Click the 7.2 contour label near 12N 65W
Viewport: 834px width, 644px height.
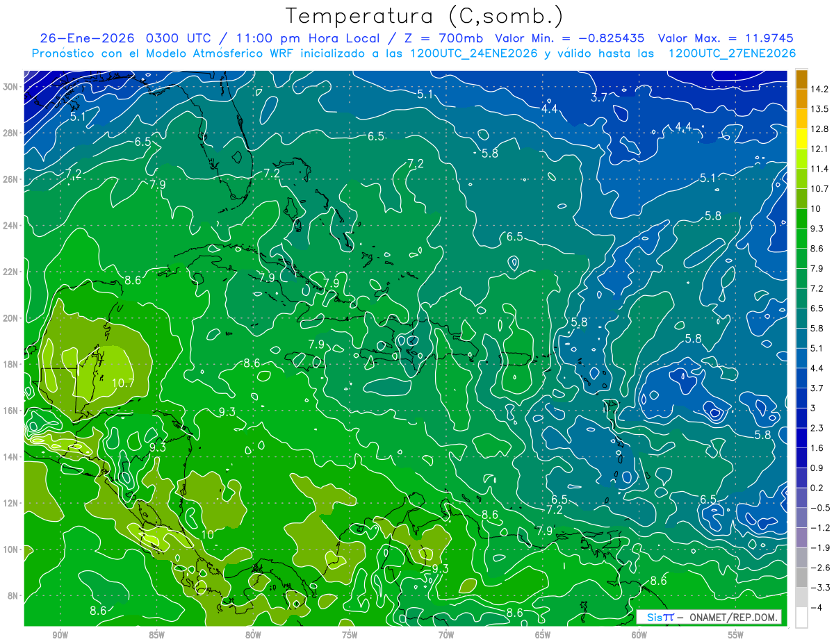point(554,510)
